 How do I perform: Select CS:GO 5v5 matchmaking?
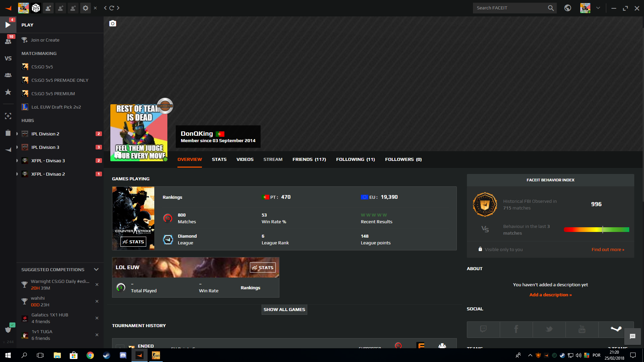pos(42,67)
